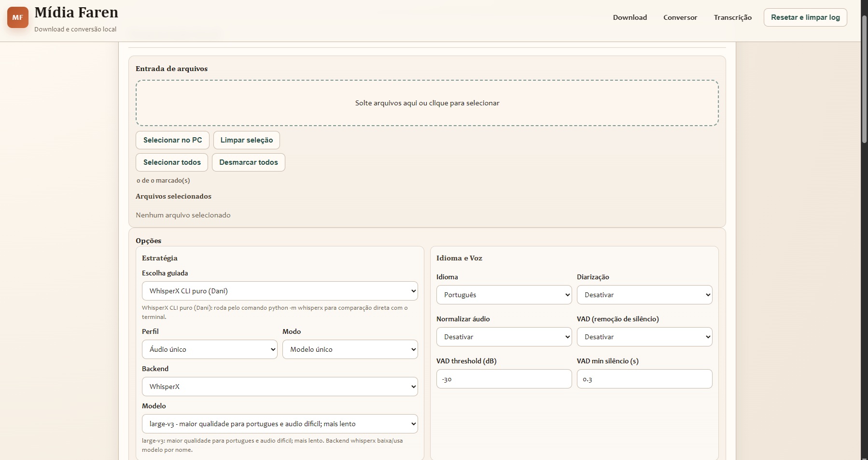This screenshot has width=868, height=460.
Task: Expand the Backend dropdown
Action: click(x=280, y=387)
